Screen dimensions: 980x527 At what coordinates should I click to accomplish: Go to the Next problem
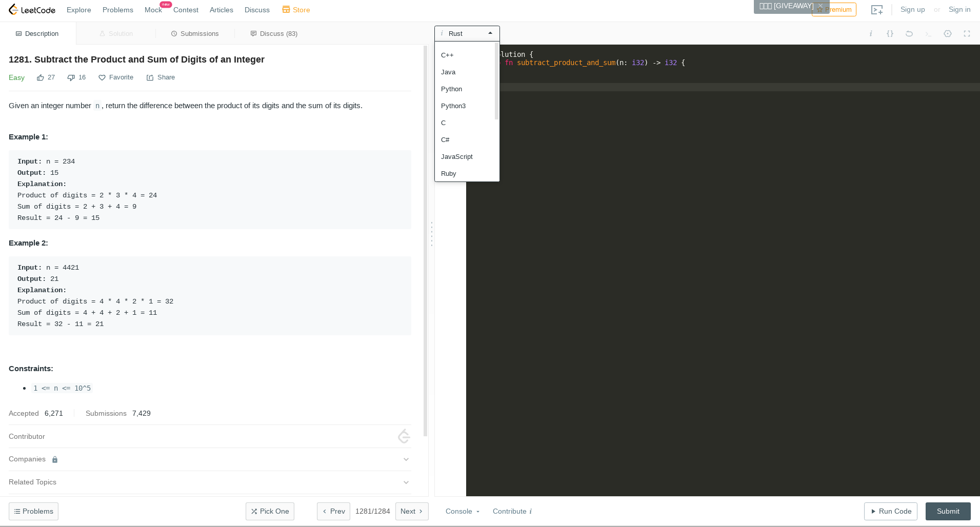point(412,511)
